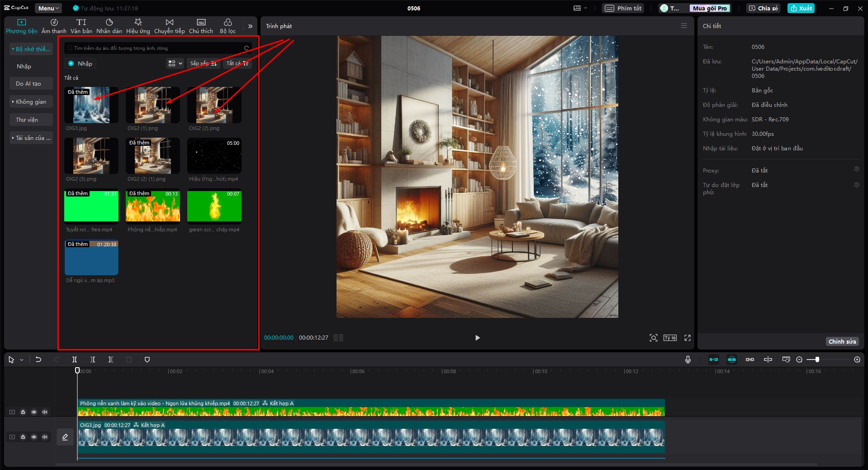Toggle preview axis icon
The height and width of the screenshot is (470, 868).
click(x=768, y=360)
